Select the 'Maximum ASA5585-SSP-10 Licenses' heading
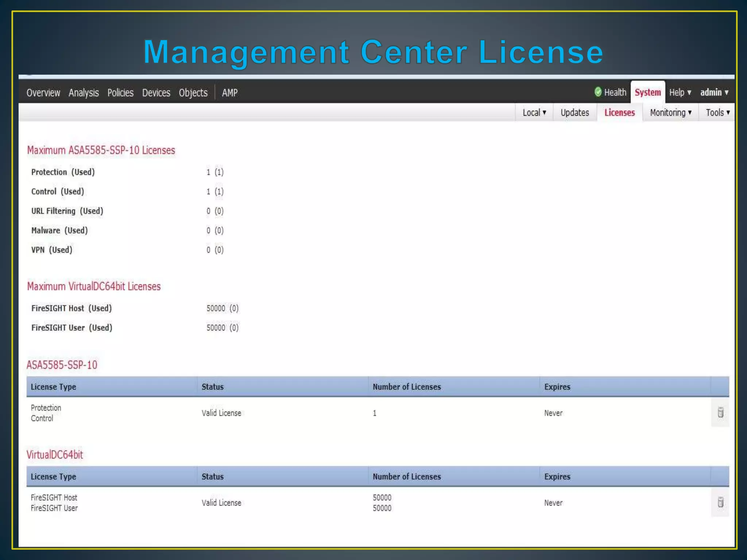The width and height of the screenshot is (747, 560). [101, 150]
